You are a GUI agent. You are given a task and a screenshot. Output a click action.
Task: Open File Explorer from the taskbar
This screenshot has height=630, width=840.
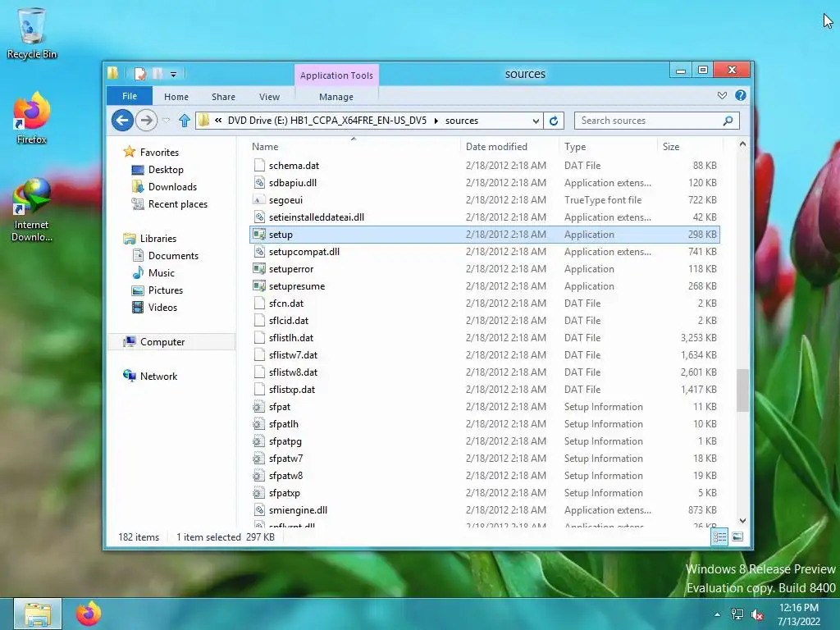pos(38,614)
